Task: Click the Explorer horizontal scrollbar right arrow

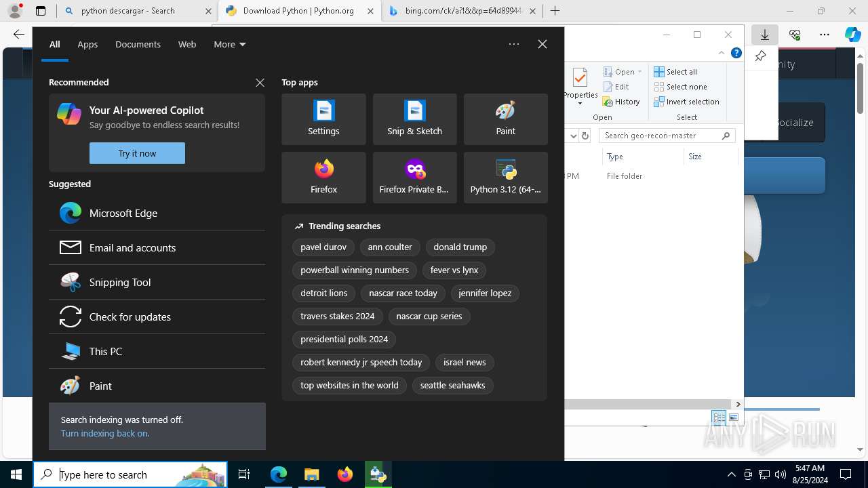Action: [x=738, y=404]
